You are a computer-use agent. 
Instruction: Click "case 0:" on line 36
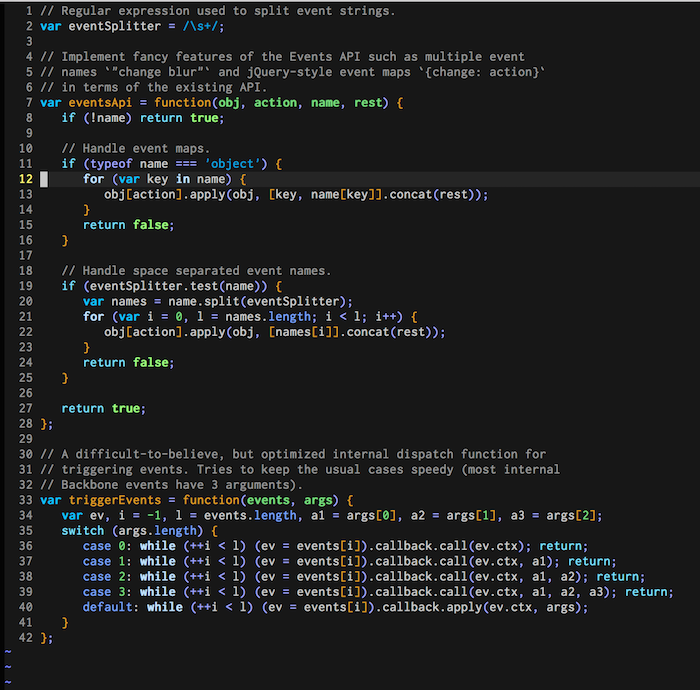pos(108,546)
